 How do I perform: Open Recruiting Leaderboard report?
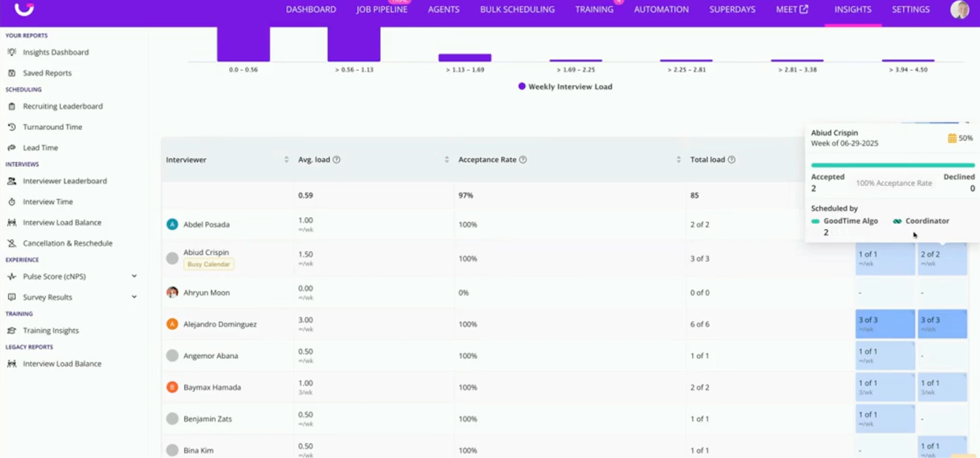[62, 106]
